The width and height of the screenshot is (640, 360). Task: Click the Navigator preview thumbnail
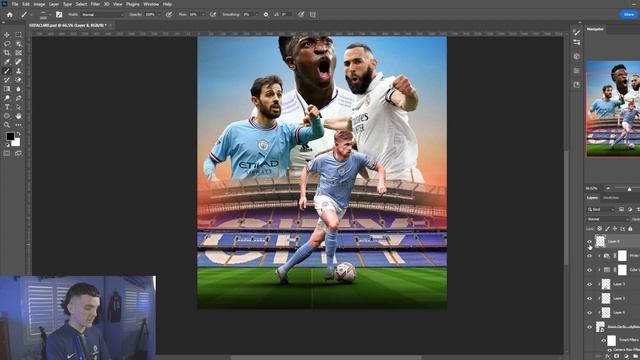[613, 109]
